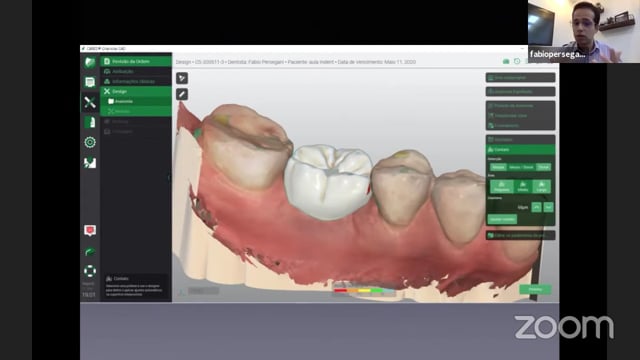
Task: Open the order list icon in sidebar
Action: click(90, 82)
